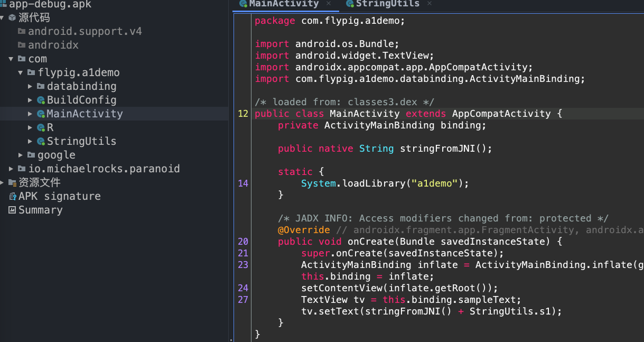
Task: Click the APK signature key icon
Action: click(13, 196)
